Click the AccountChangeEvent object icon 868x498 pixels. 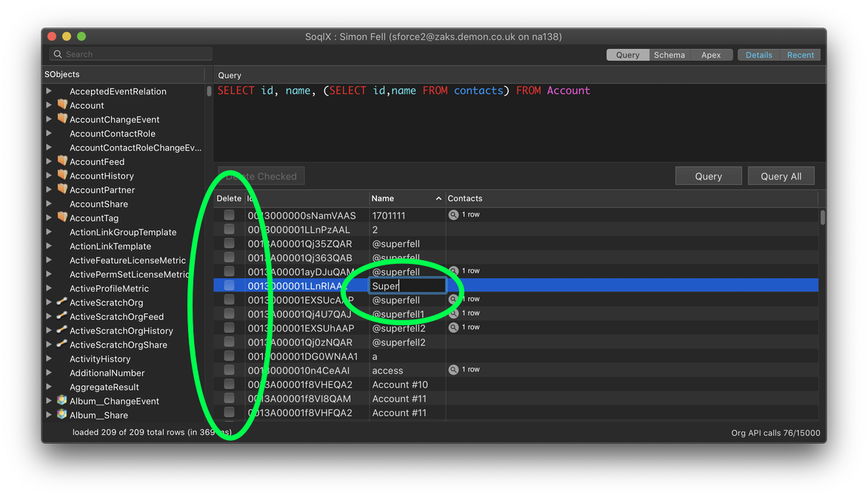[x=62, y=119]
